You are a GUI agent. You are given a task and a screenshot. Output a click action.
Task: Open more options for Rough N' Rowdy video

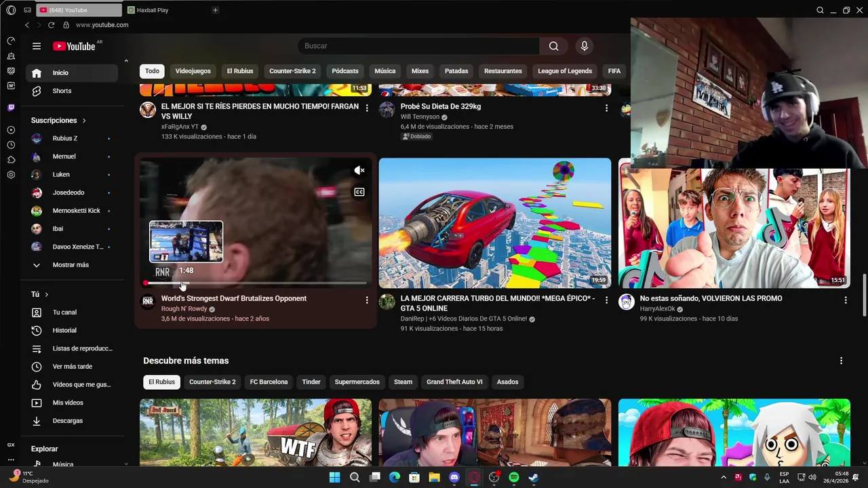point(367,300)
